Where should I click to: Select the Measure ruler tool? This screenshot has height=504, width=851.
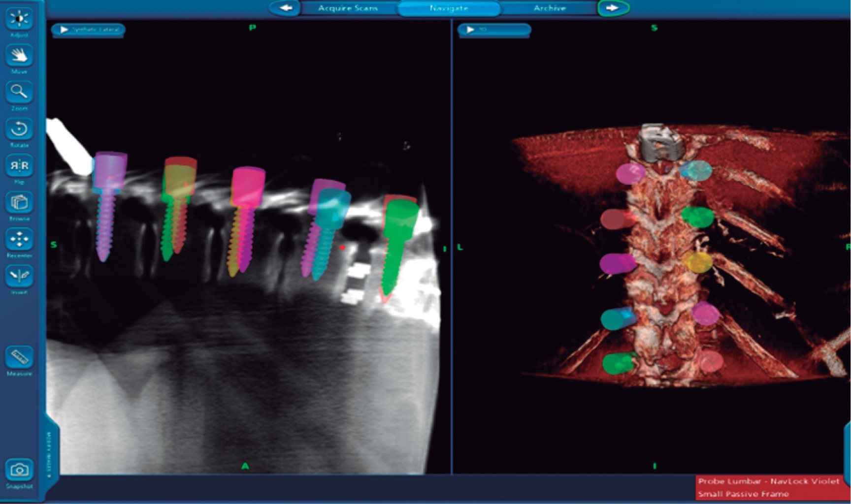[19, 357]
